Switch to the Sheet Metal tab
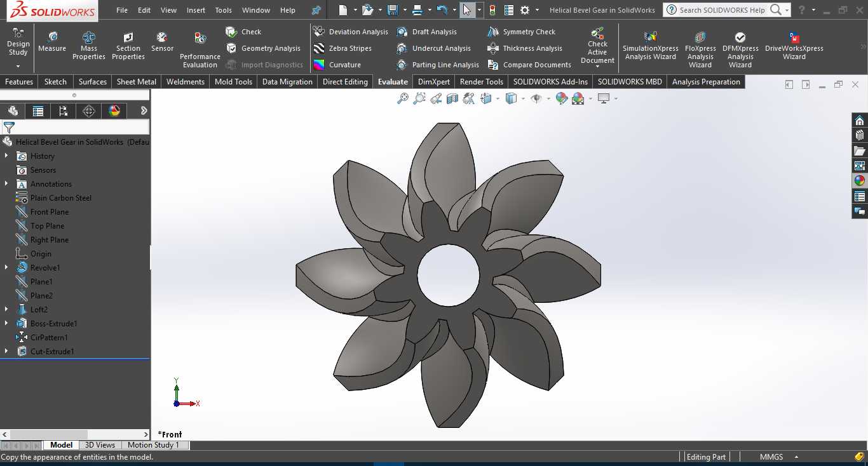 pos(137,82)
